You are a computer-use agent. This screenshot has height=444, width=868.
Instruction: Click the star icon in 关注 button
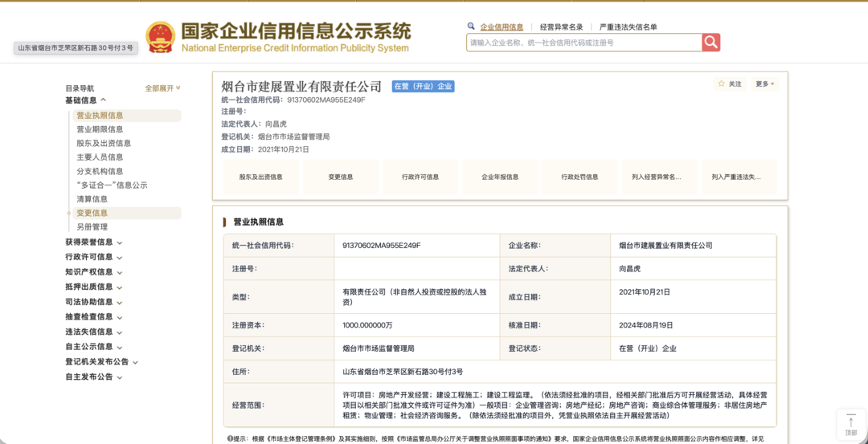pyautogui.click(x=721, y=84)
